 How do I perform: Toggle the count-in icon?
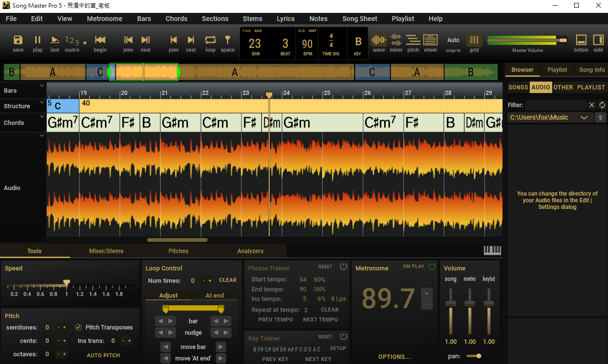pos(72,40)
